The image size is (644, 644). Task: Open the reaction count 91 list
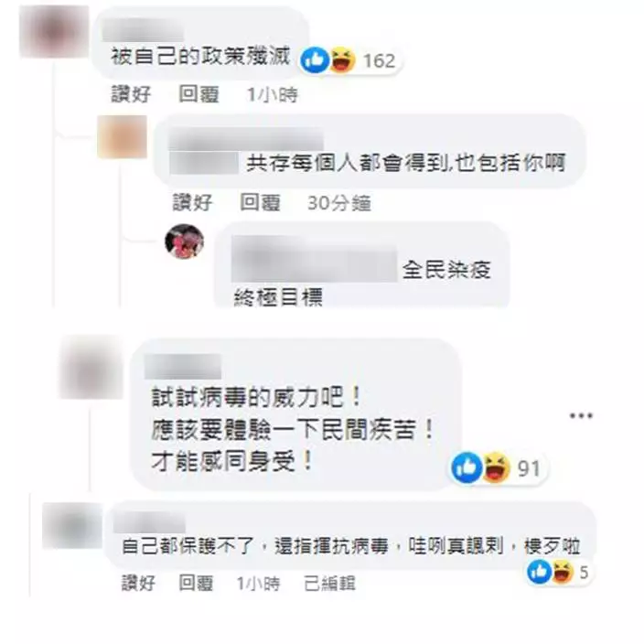(529, 468)
